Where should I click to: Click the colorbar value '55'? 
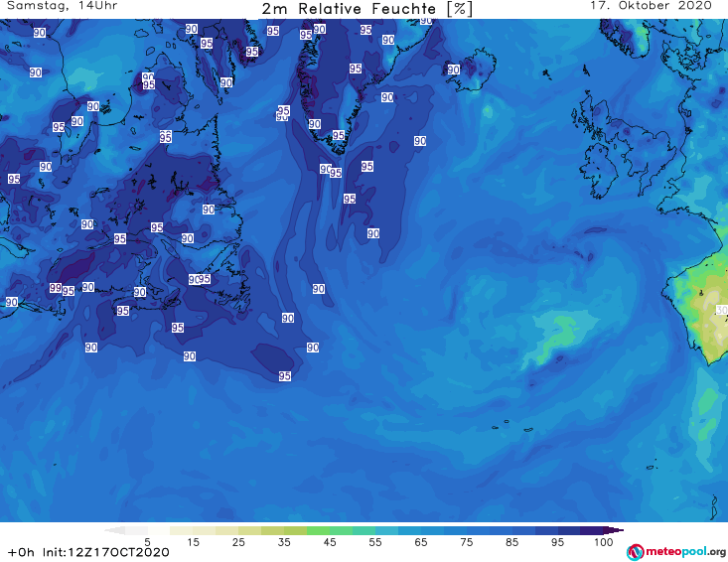[x=375, y=542]
